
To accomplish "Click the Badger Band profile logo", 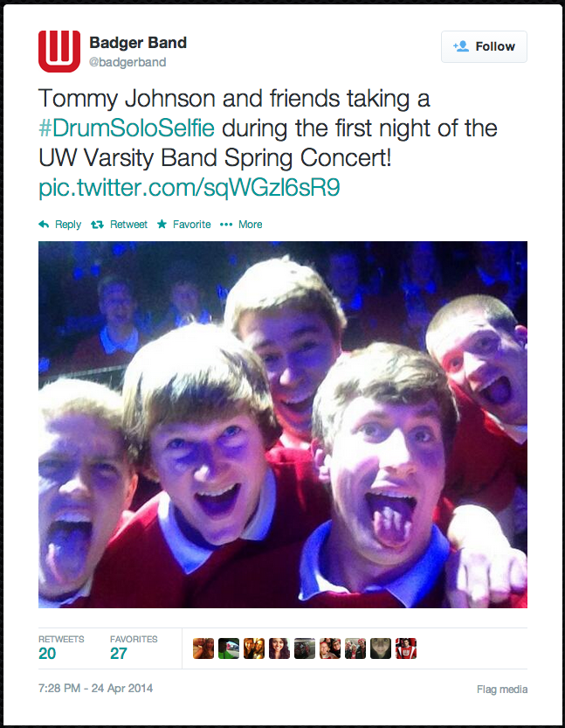I will 59,51.
